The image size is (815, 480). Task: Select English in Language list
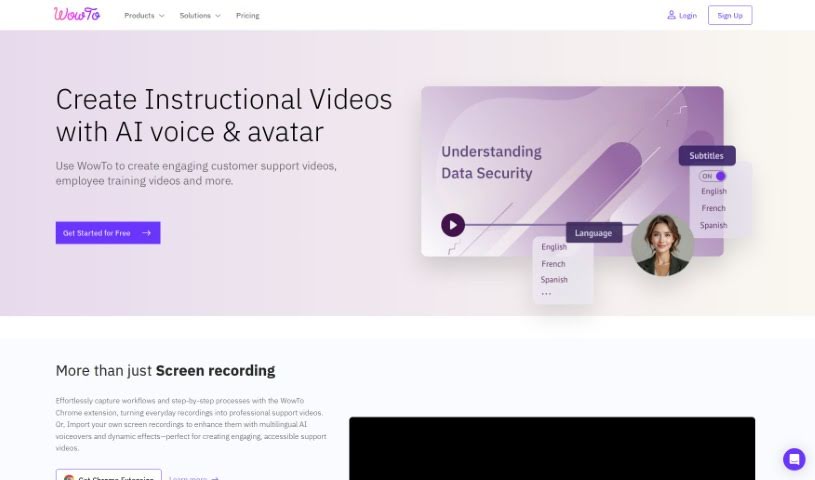554,247
